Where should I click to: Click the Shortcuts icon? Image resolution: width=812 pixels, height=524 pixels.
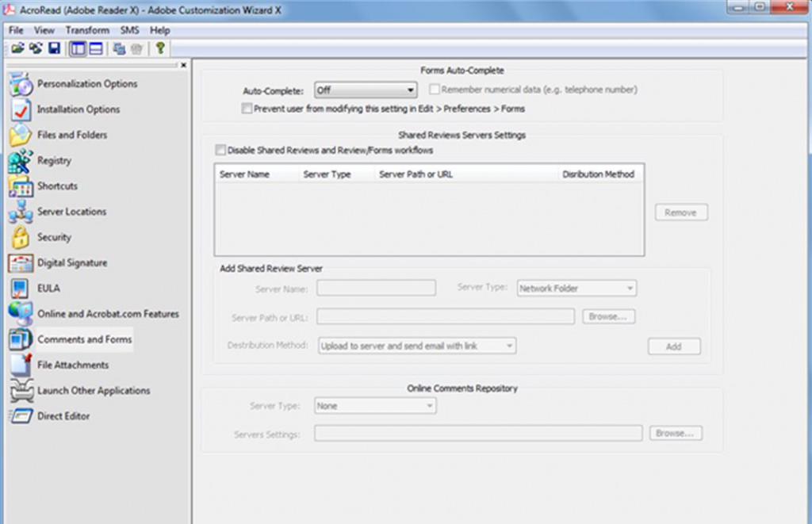pos(21,186)
